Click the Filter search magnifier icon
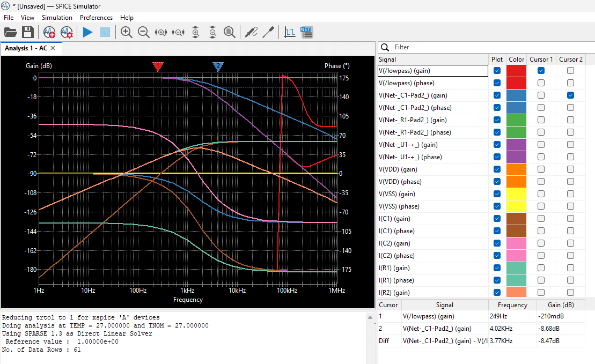The image size is (595, 364). tap(385, 47)
